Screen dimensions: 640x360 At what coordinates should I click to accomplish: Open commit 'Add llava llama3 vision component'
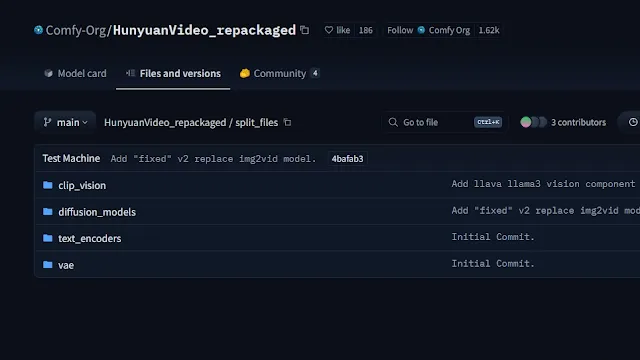coord(543,184)
